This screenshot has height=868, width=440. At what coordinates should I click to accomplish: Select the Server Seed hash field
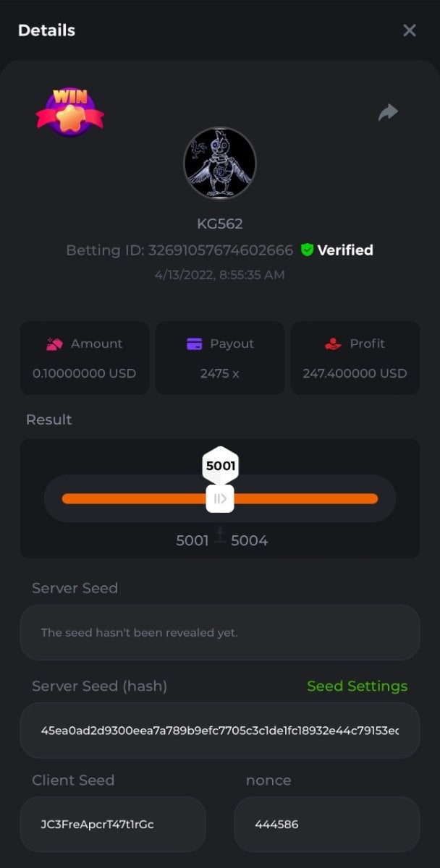220,730
